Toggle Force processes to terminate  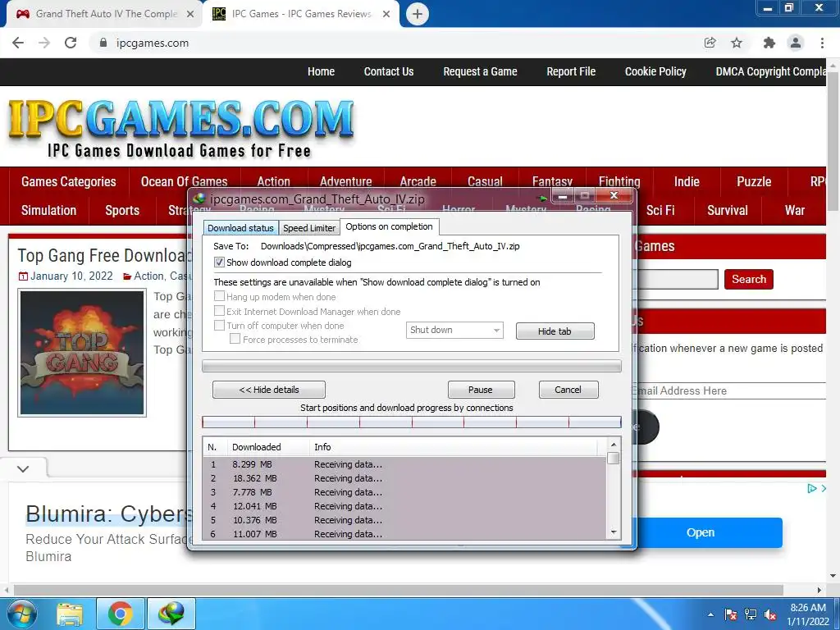tap(235, 339)
